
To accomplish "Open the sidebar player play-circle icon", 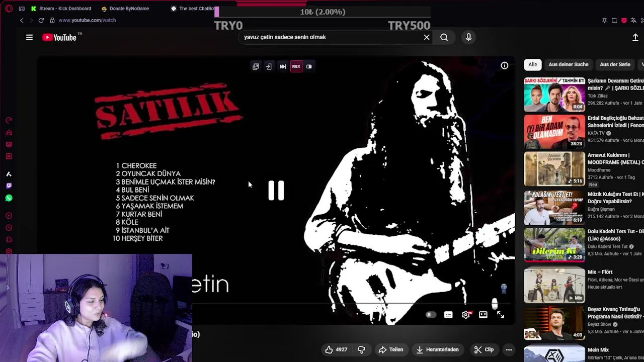I will [9, 216].
